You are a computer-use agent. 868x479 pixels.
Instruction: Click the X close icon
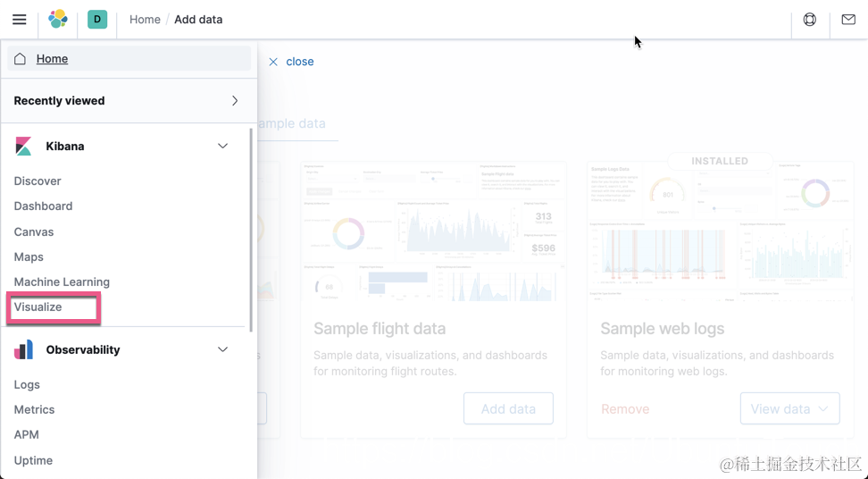coord(273,62)
